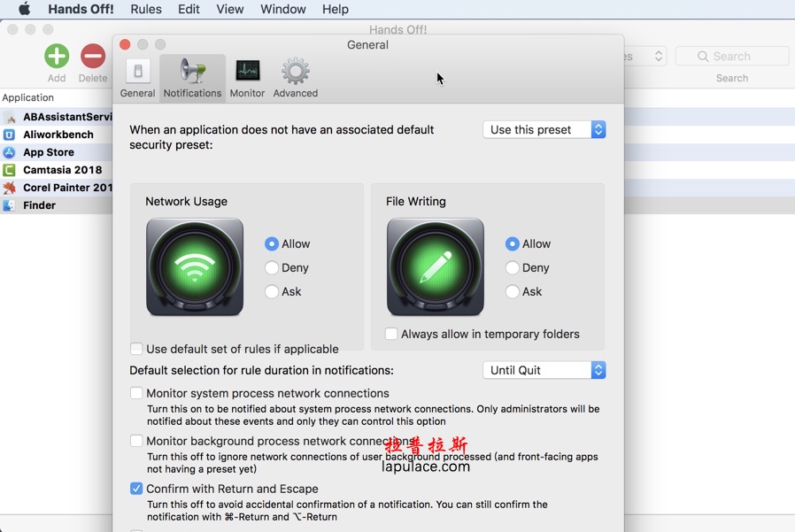
Task: Click the red Delete rule icon
Action: point(93,57)
